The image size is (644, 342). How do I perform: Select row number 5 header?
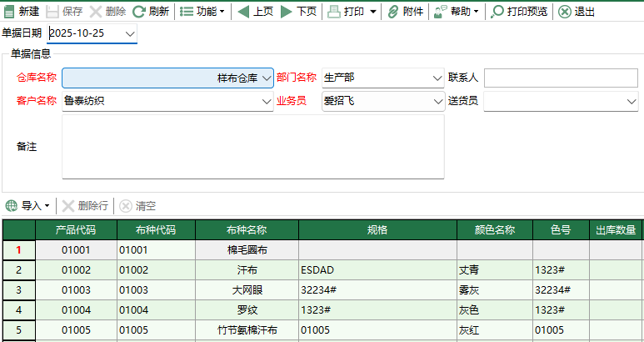coord(19,330)
